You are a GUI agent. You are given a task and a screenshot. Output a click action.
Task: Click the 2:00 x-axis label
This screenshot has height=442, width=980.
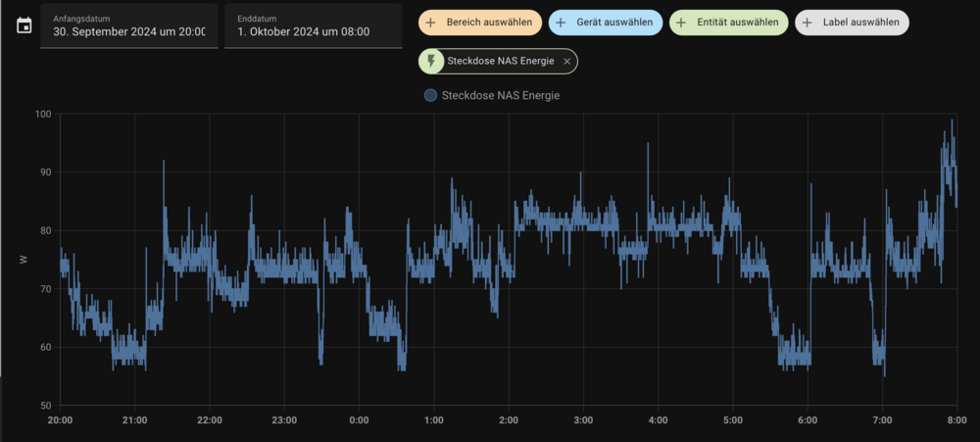coord(509,420)
